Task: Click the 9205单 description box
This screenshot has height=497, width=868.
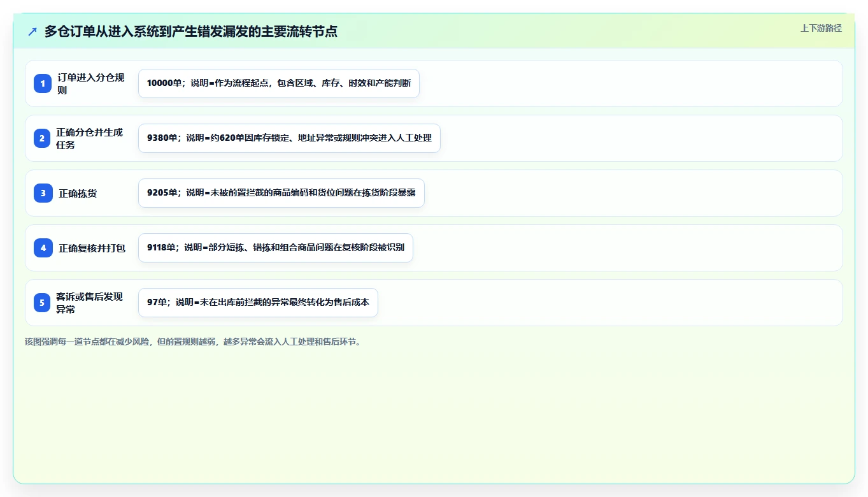Action: [x=281, y=193]
